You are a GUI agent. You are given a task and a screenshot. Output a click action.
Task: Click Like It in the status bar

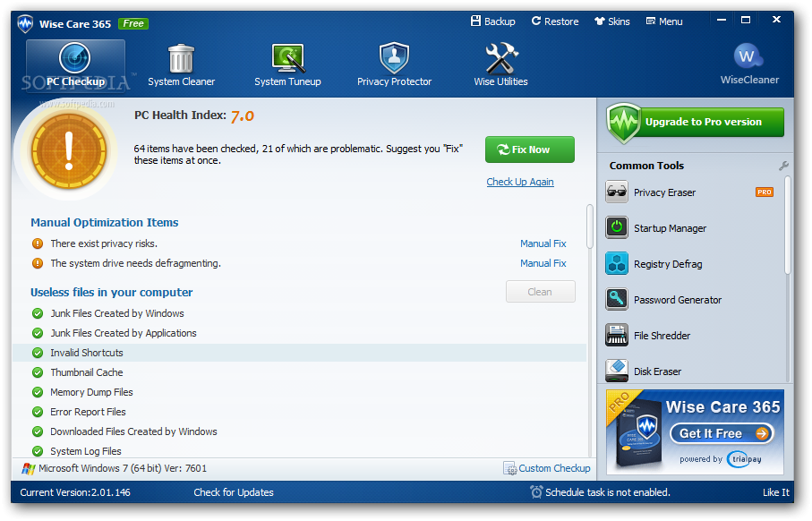(x=776, y=492)
